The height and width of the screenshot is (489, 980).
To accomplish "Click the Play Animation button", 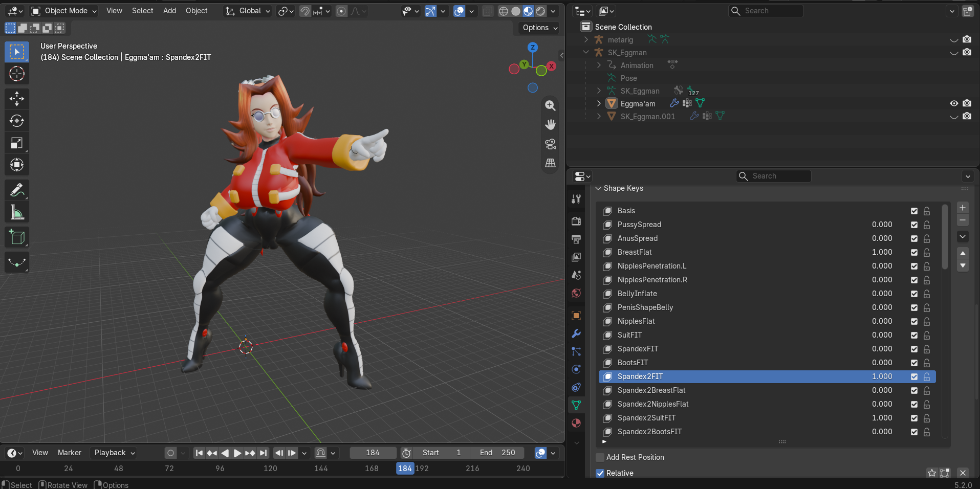I will pyautogui.click(x=237, y=453).
